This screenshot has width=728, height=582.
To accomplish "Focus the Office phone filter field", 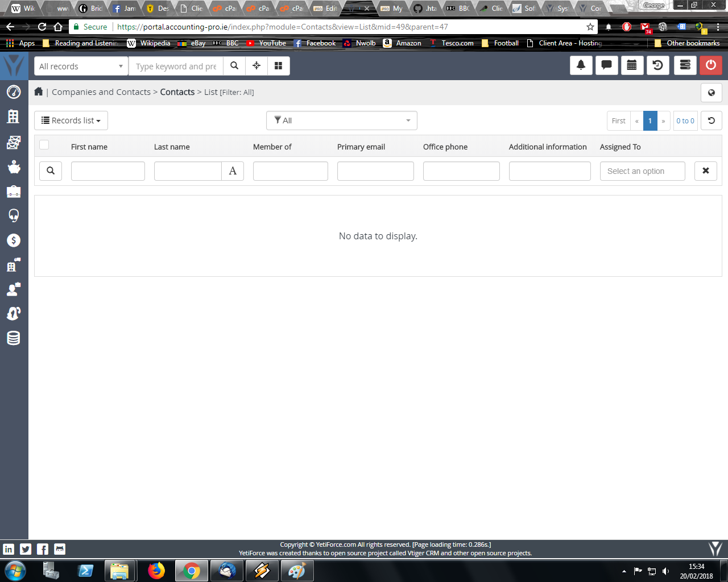I will pyautogui.click(x=461, y=171).
